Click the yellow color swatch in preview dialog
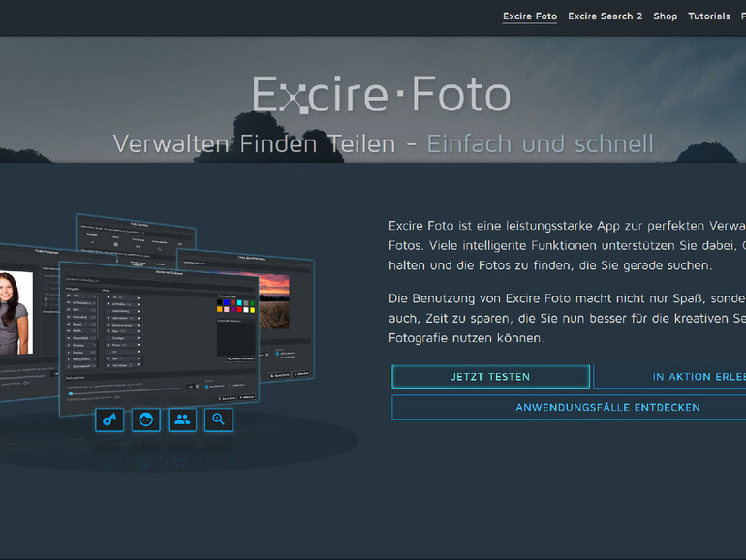 [x=253, y=310]
